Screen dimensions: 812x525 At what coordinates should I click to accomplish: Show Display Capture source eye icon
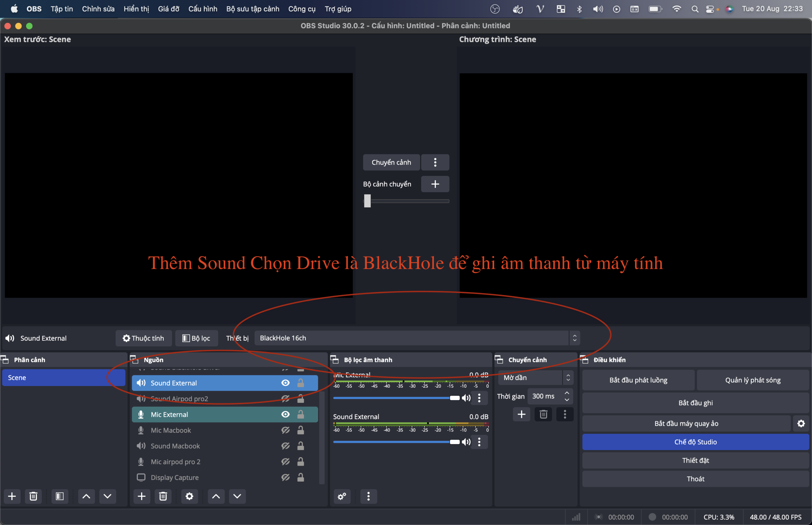pos(286,477)
